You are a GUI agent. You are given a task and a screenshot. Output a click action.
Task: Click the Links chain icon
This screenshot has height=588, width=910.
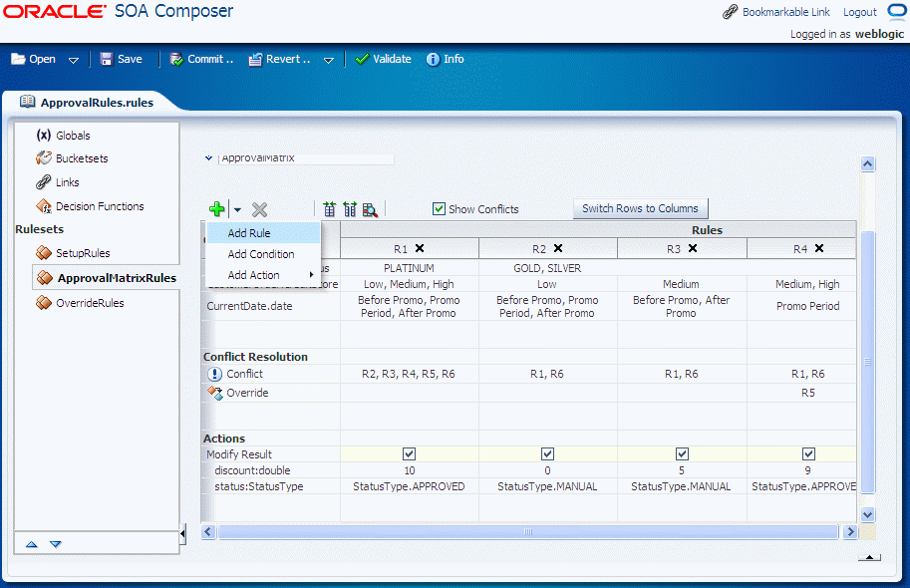pos(44,182)
